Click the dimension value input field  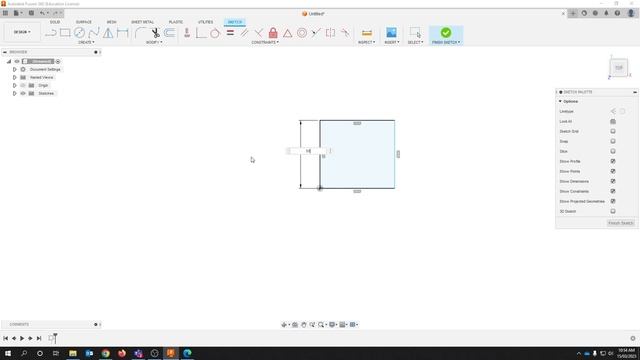[x=307, y=151]
